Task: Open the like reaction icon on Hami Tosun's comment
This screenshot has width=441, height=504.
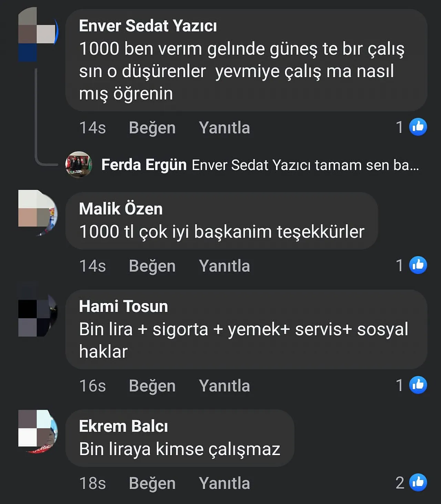Action: [418, 385]
